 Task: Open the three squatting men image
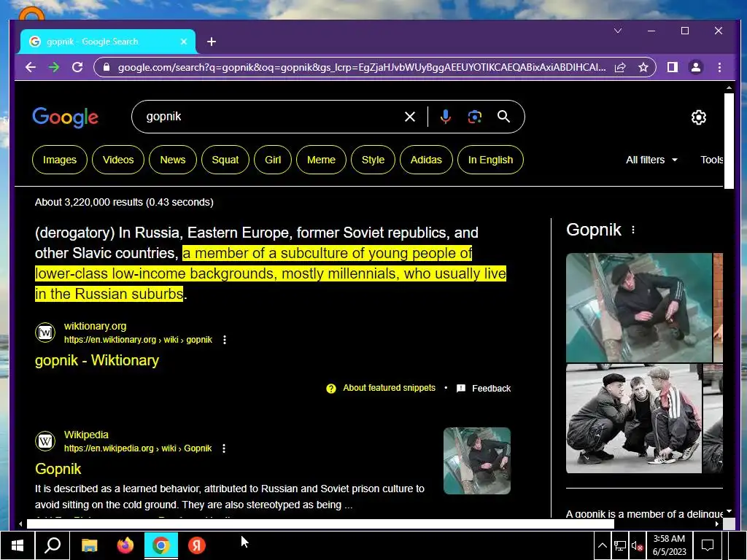[x=634, y=419]
